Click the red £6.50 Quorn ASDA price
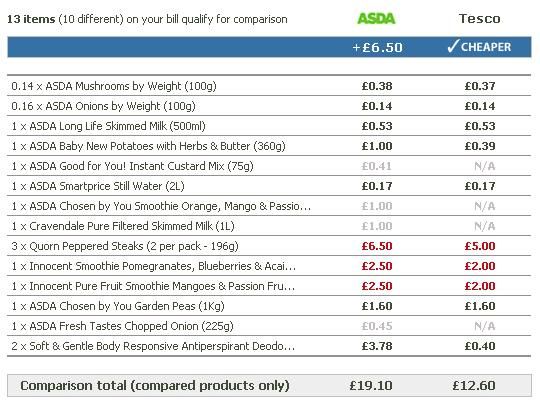Viewport: 540px width, 402px height. [x=377, y=246]
